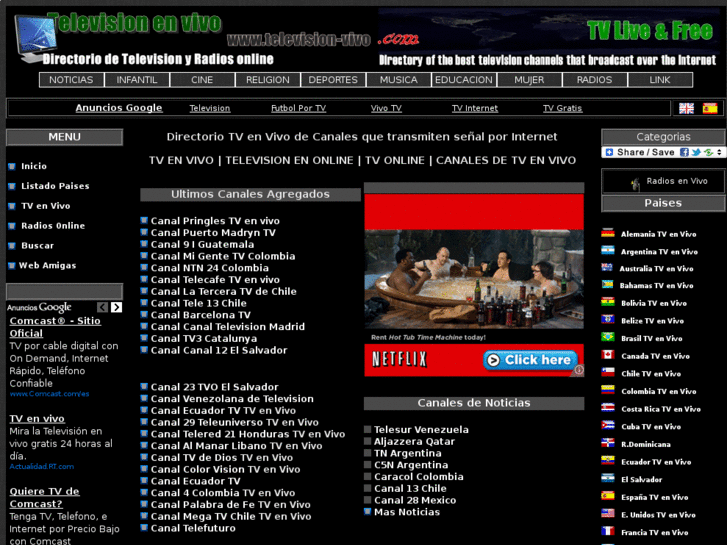Switch site language to English flag

tap(686, 108)
